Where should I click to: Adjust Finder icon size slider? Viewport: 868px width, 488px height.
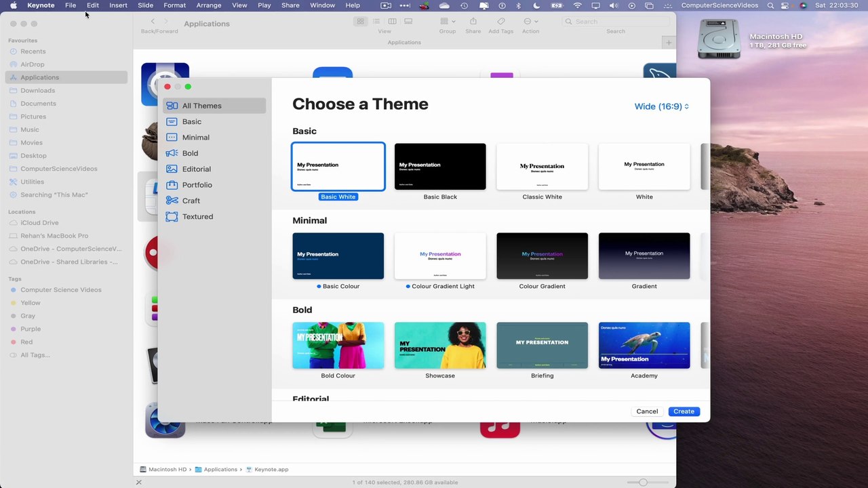tap(643, 483)
